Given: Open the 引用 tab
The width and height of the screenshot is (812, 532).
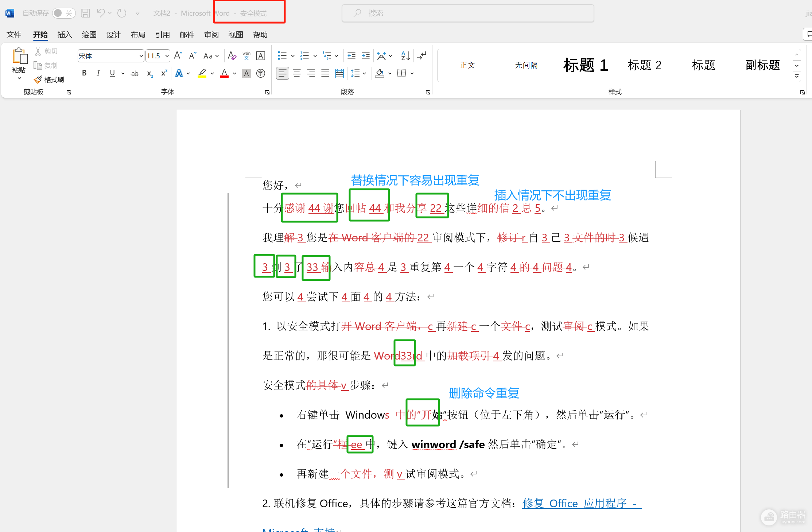Looking at the screenshot, I should tap(162, 35).
